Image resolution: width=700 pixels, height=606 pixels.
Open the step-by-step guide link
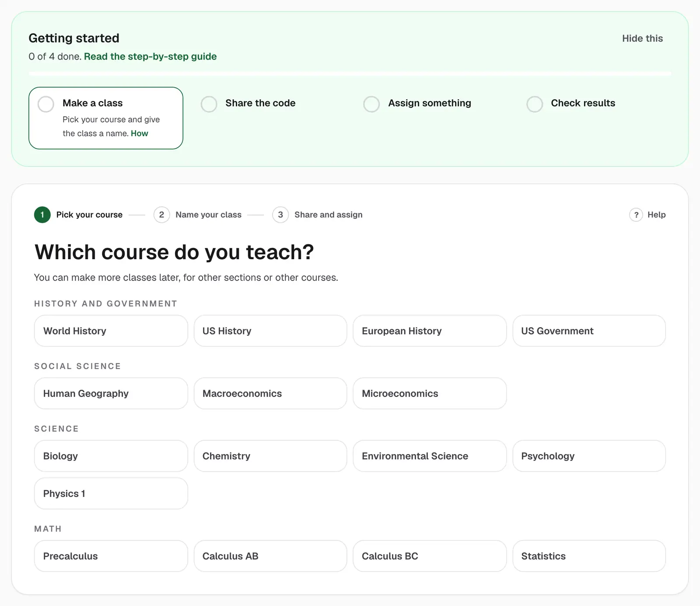pyautogui.click(x=150, y=56)
